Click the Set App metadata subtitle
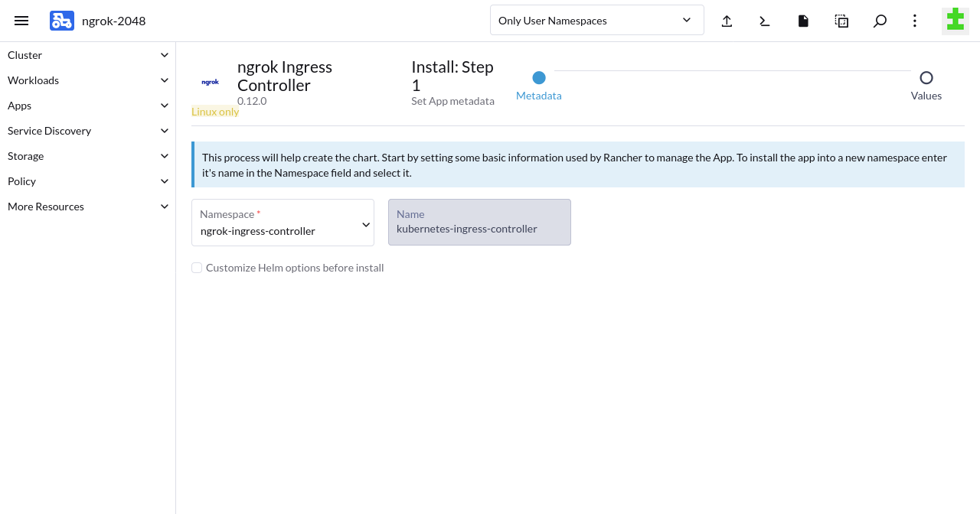This screenshot has width=980, height=514. [452, 101]
